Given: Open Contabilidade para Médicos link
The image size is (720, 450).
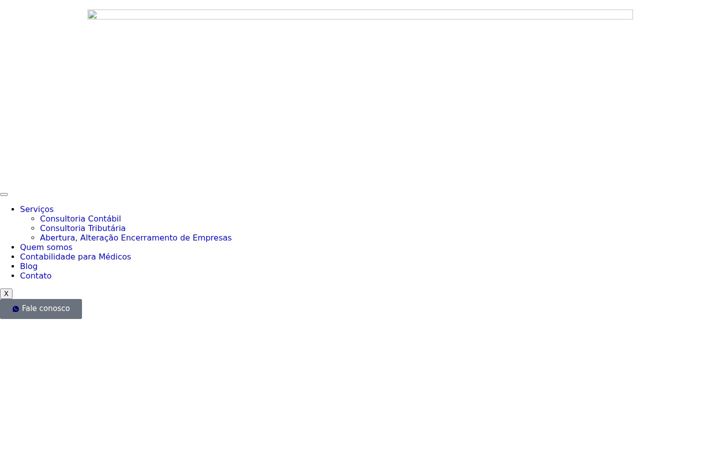Looking at the screenshot, I should point(75,257).
